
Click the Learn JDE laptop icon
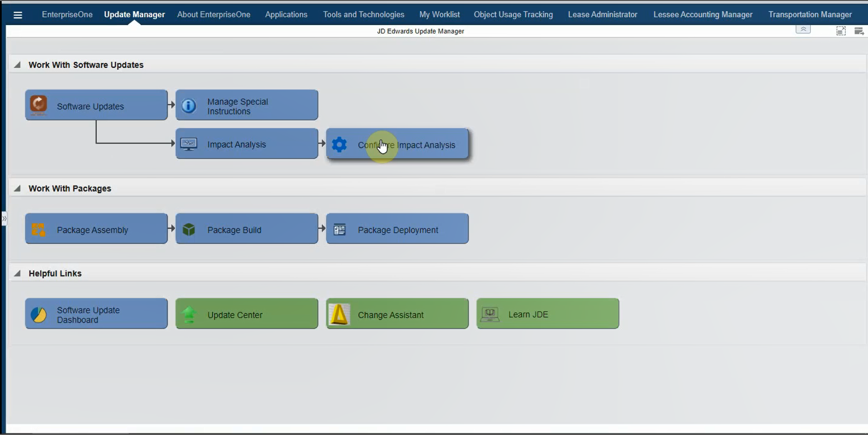point(490,314)
